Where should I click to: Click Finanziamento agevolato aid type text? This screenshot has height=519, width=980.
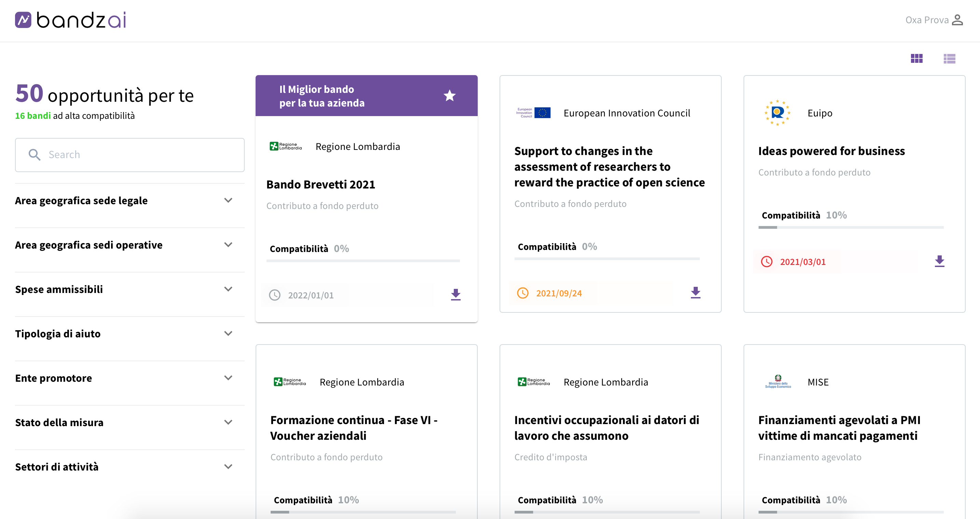coord(809,458)
